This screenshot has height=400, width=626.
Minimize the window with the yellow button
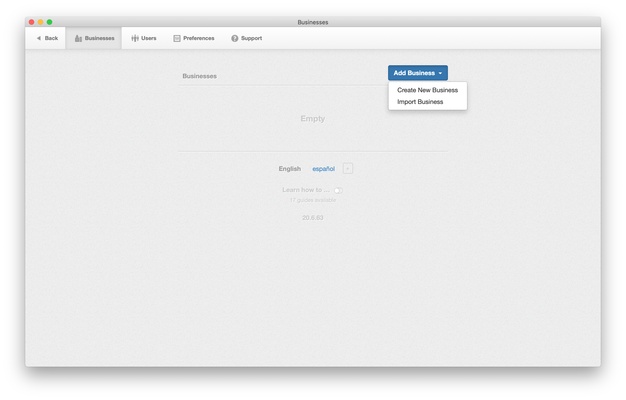pos(40,22)
